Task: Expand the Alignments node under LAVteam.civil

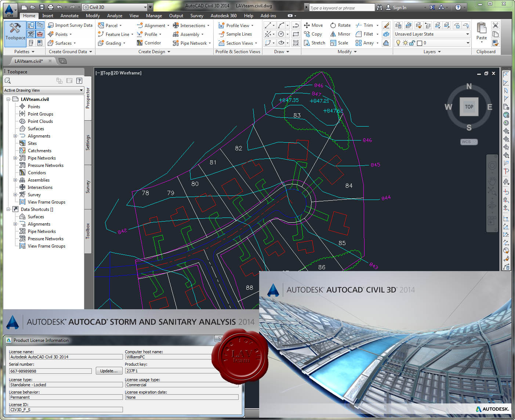Action: point(15,136)
